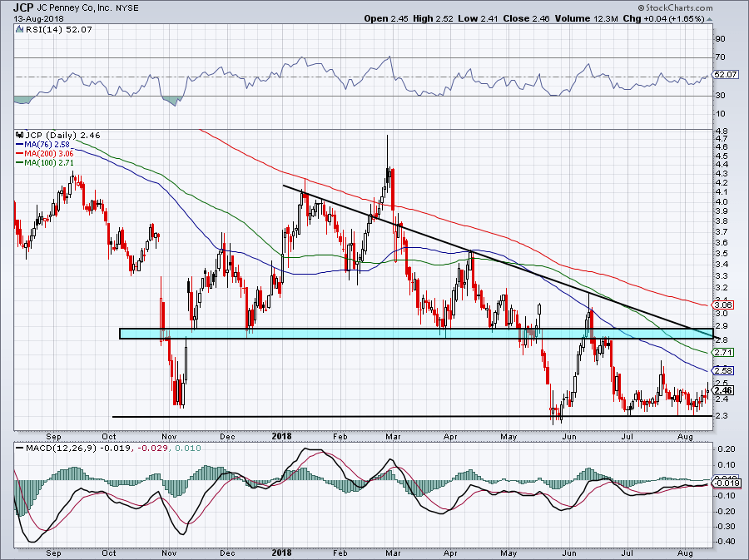The width and height of the screenshot is (749, 560).
Task: Click the MACD line marker in the legend
Action: [x=21, y=448]
